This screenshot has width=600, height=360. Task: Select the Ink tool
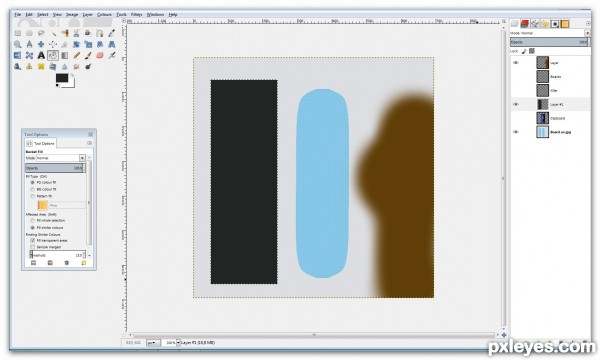point(18,67)
